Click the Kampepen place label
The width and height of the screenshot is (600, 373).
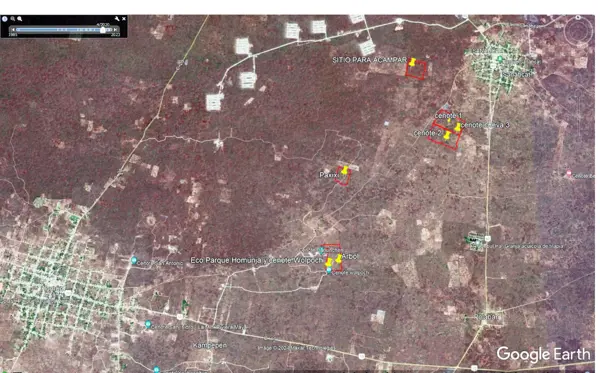coord(209,345)
